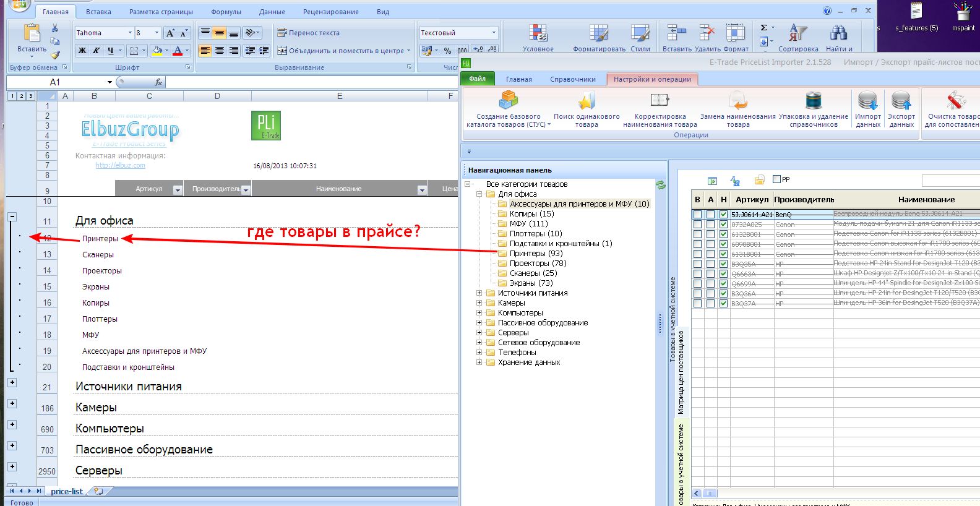The width and height of the screenshot is (980, 506).
Task: Check A checkbox for article 6132B001
Action: point(710,234)
